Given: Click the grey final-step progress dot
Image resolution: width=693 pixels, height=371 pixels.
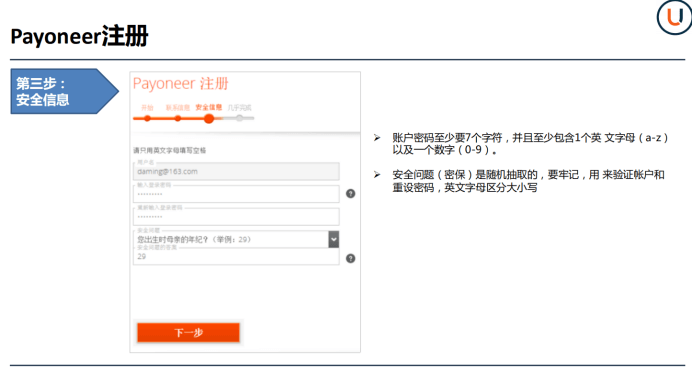Looking at the screenshot, I should [239, 118].
